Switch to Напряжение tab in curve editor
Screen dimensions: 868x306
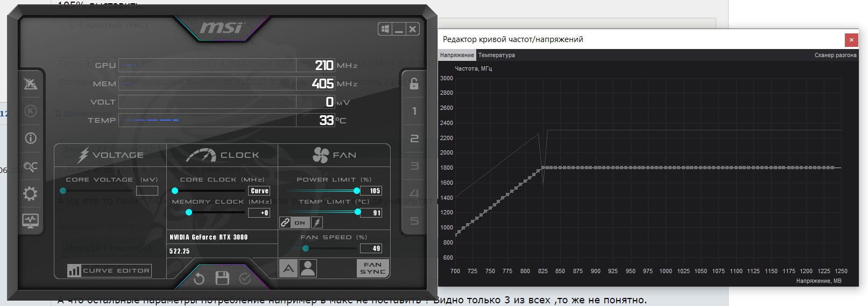[457, 55]
